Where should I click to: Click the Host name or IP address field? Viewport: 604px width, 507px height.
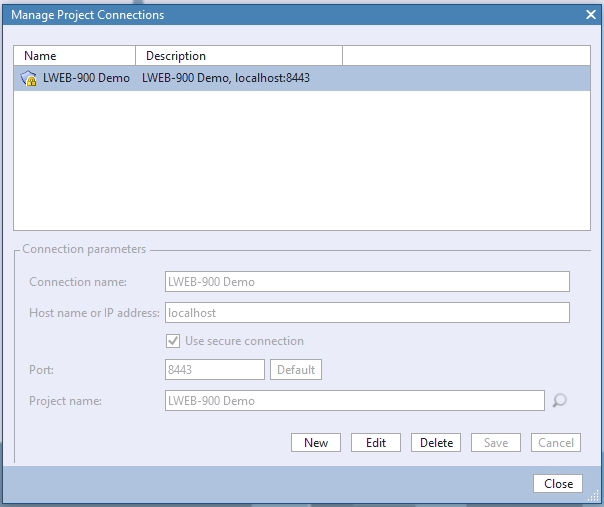point(367,312)
